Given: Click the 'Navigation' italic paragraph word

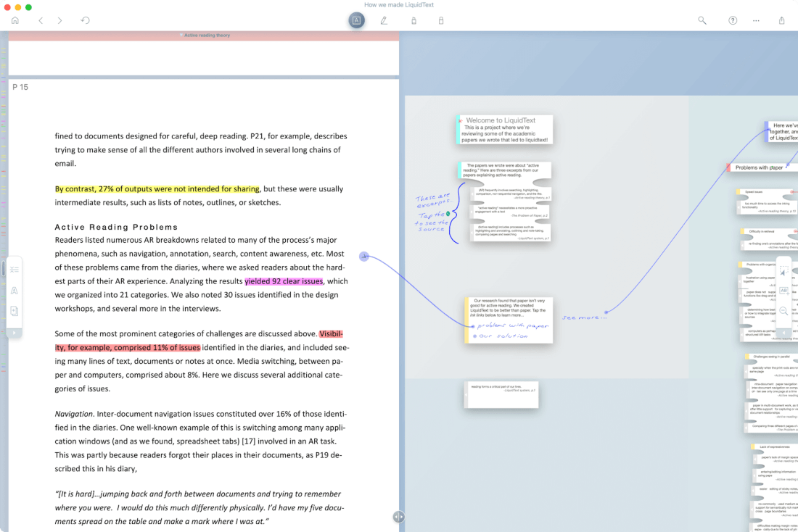Looking at the screenshot, I should 74,414.
